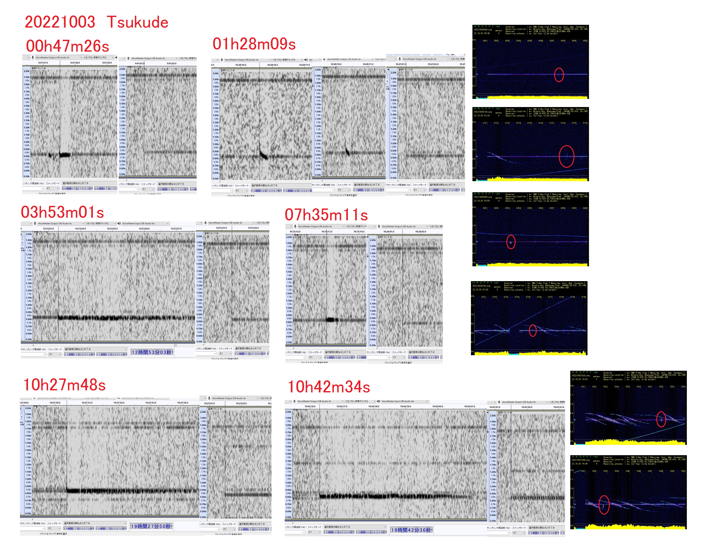Click the large 12時間53分03秒 time display

152,352
